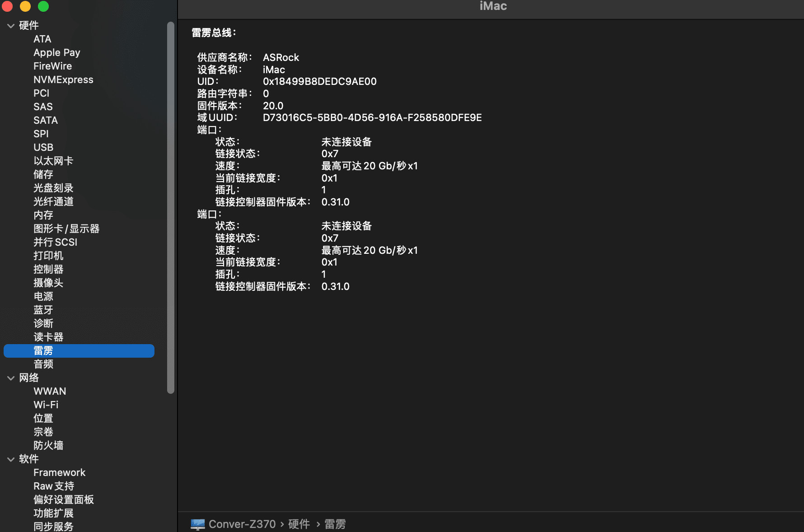Collapse the 网络 section
This screenshot has width=804, height=532.
coord(11,378)
